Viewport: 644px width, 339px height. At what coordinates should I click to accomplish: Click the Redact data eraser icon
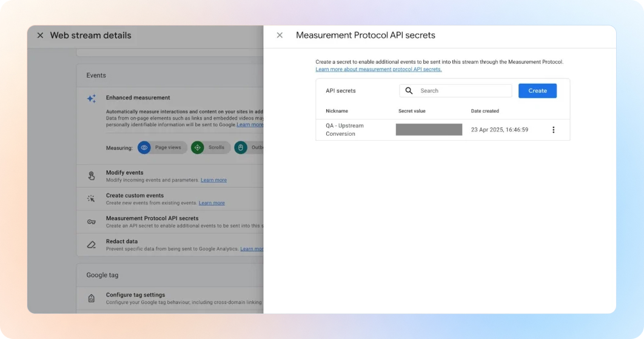(91, 245)
